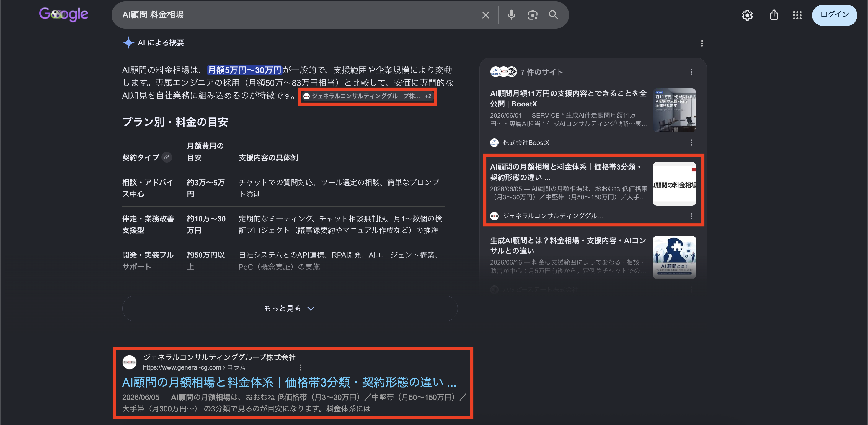Click the 株式会社BoostX source label
This screenshot has height=425, width=868.
click(x=526, y=143)
